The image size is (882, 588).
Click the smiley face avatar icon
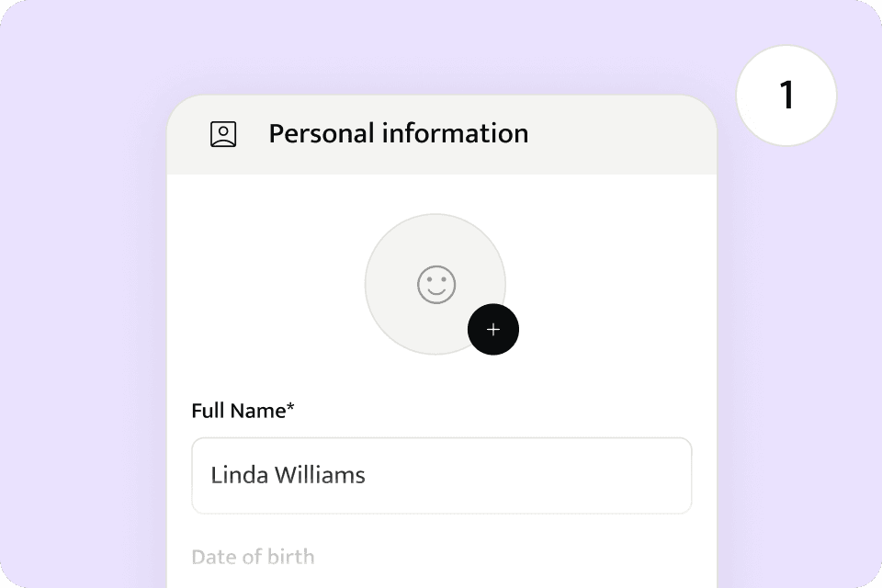pos(435,284)
